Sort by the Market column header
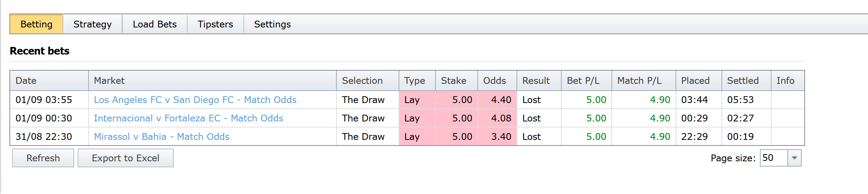Viewport: 868px width, 194px height. [x=109, y=81]
